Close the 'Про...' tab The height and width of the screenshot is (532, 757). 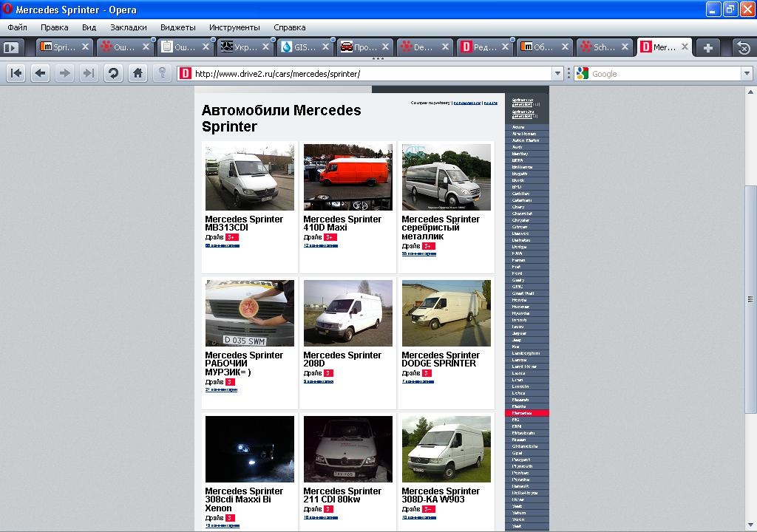click(x=385, y=47)
